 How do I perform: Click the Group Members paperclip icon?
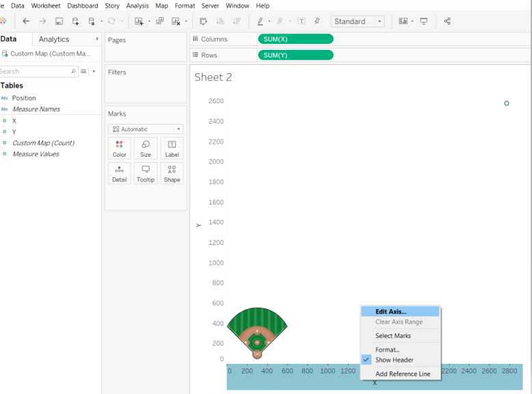280,21
